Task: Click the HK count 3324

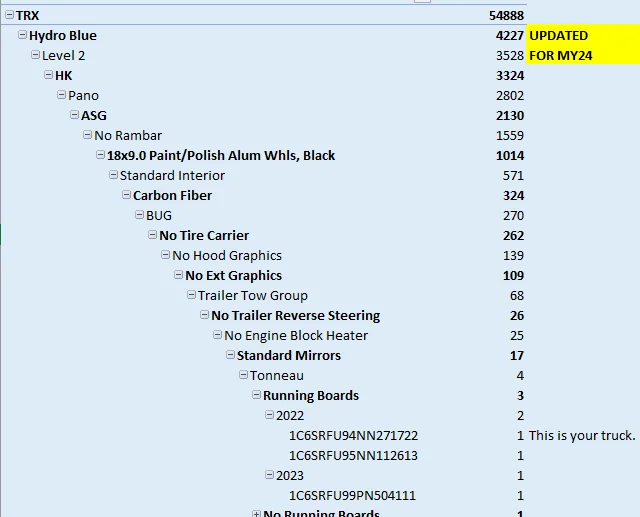Action: pos(510,75)
